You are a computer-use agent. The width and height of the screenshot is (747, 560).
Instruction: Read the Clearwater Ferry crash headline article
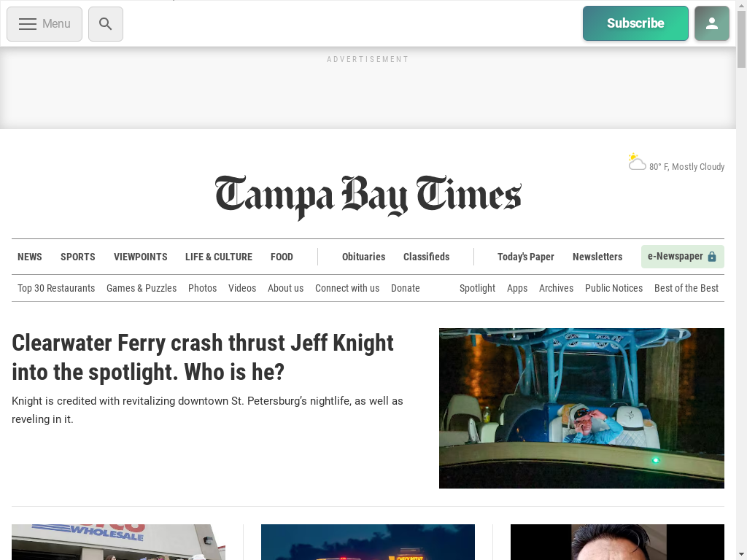pyautogui.click(x=203, y=357)
